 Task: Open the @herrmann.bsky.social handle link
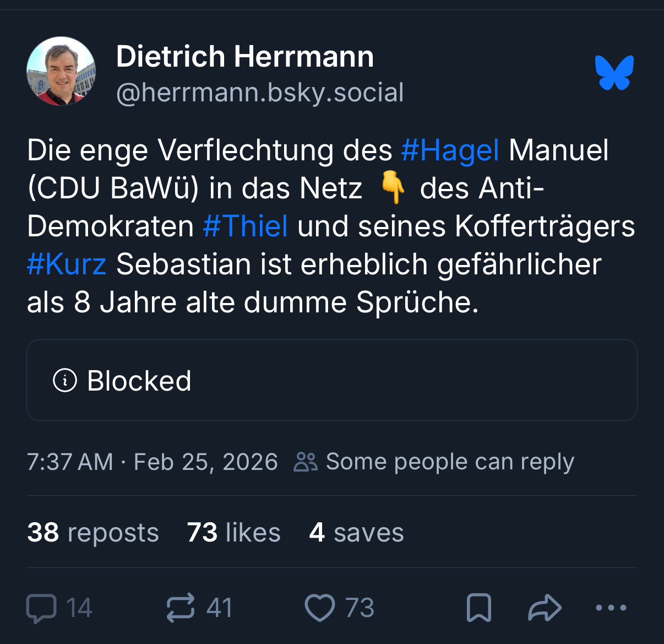pyautogui.click(x=260, y=92)
